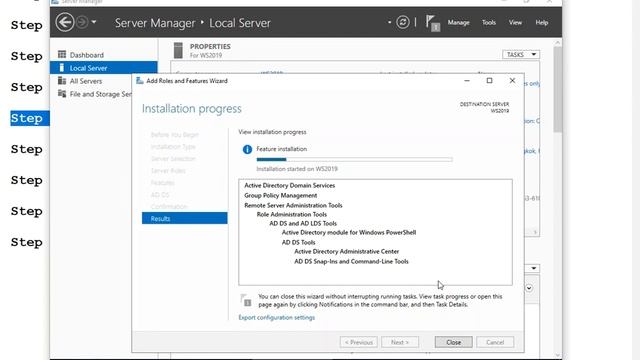Select the Results step in the wizard

pos(184,218)
